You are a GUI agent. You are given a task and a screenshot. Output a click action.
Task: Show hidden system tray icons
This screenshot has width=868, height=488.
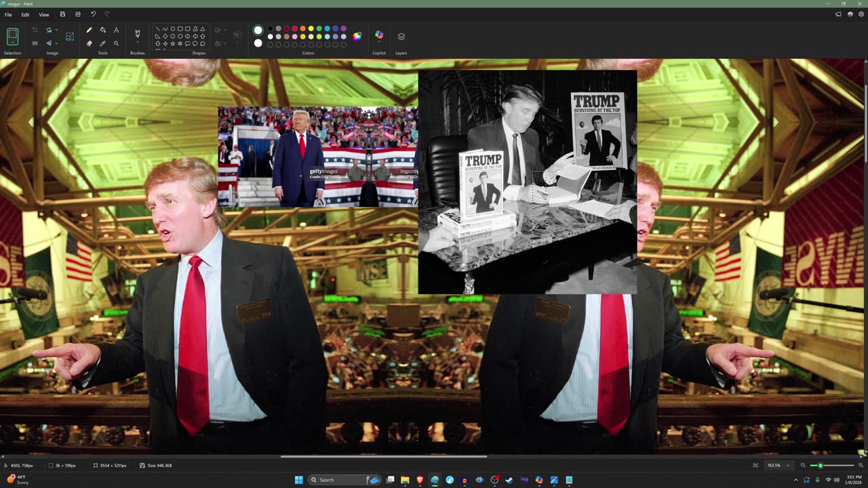pyautogui.click(x=795, y=480)
